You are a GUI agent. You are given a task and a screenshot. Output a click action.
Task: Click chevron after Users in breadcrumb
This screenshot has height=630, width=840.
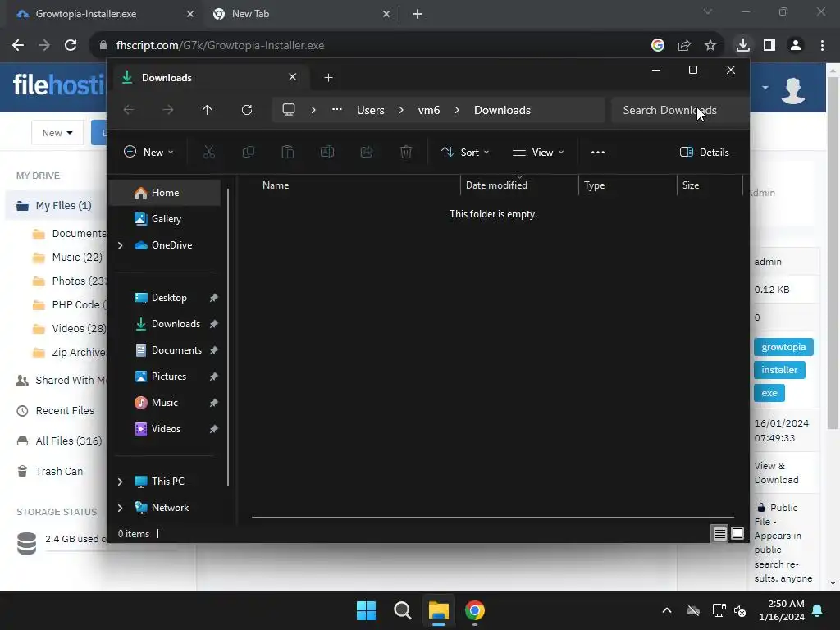click(400, 110)
